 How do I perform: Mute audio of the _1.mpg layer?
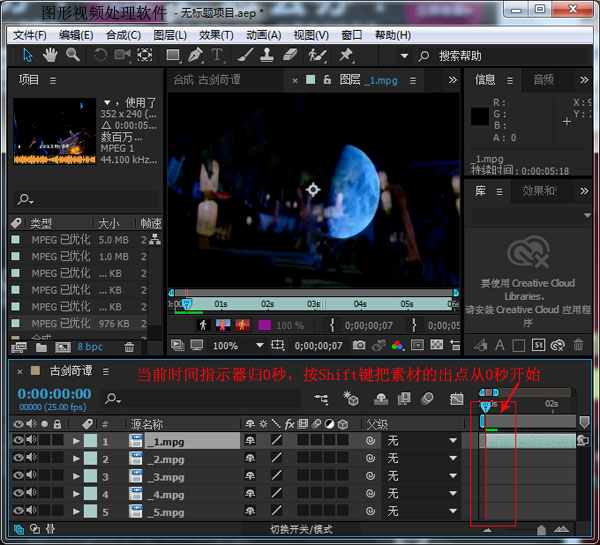tap(31, 440)
